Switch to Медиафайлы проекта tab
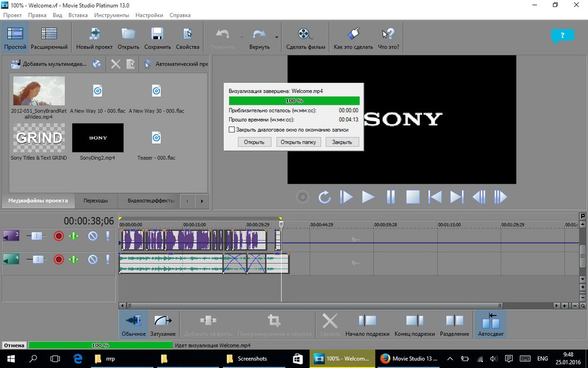The width and height of the screenshot is (588, 368). 38,201
